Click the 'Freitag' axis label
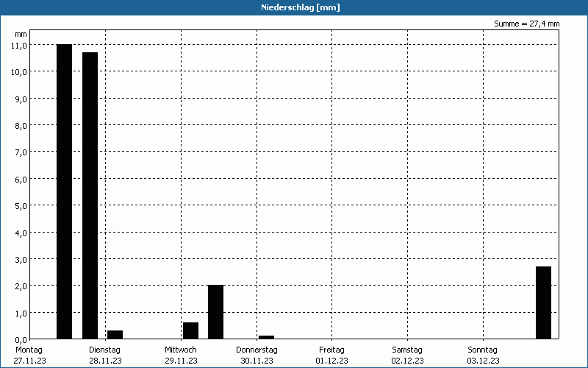Image resolution: width=588 pixels, height=368 pixels. [x=332, y=350]
